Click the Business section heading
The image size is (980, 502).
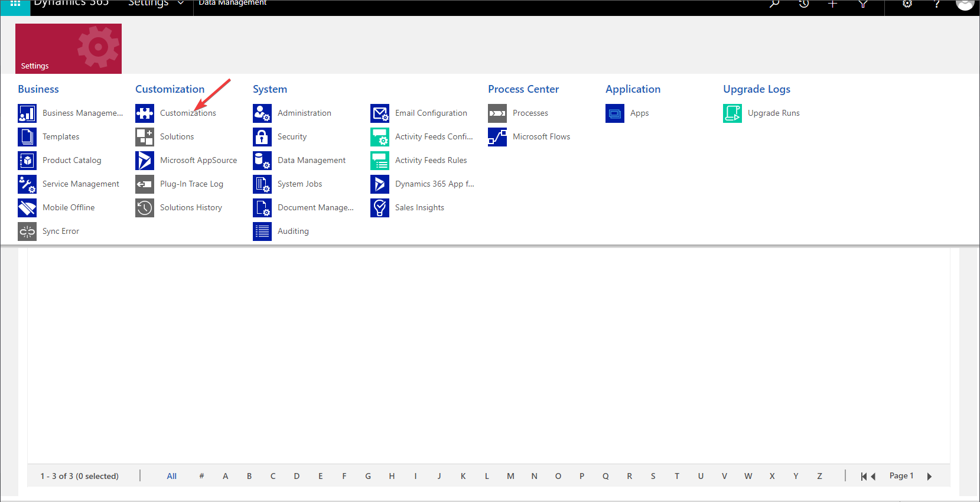tap(38, 89)
